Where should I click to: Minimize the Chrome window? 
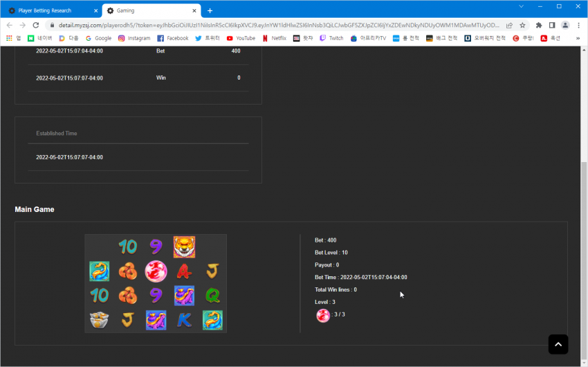[x=540, y=6]
